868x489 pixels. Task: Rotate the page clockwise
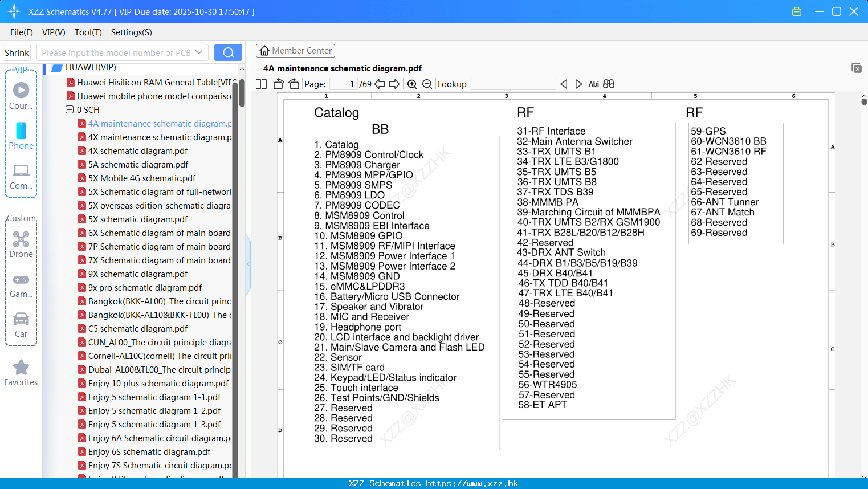(294, 84)
